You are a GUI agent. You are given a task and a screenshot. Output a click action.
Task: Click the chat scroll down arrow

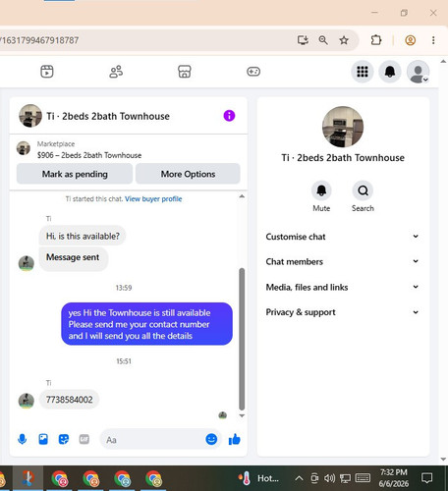pyautogui.click(x=242, y=415)
